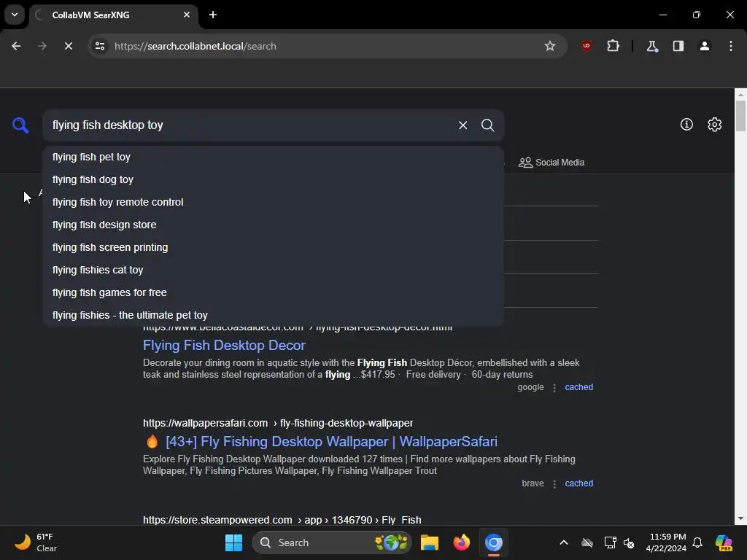This screenshot has height=560, width=747.
Task: Click the scrollbar down arrow
Action: tap(740, 519)
